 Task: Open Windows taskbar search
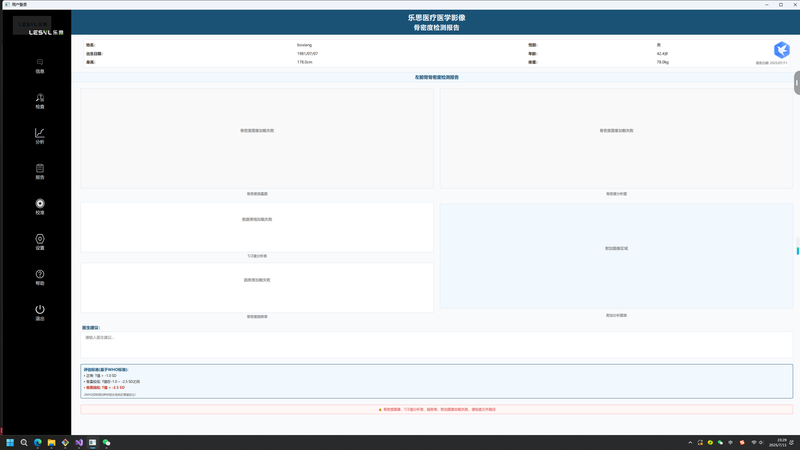(23, 442)
